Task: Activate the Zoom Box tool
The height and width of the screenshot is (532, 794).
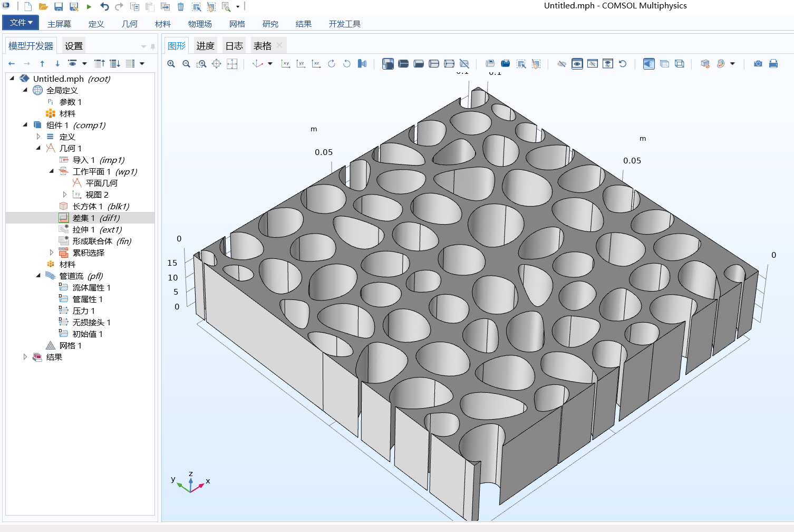Action: point(202,63)
